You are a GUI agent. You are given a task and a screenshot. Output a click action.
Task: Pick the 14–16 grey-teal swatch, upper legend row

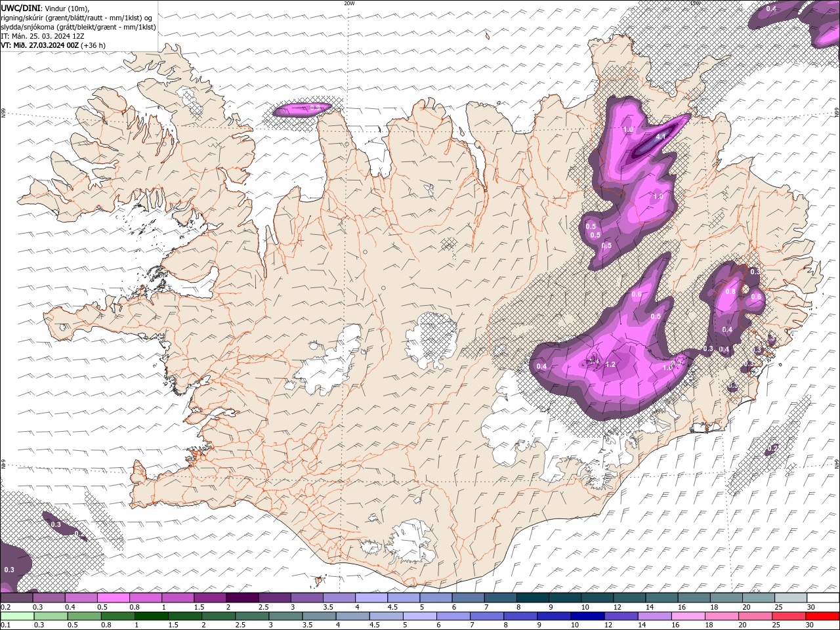pyautogui.click(x=661, y=598)
